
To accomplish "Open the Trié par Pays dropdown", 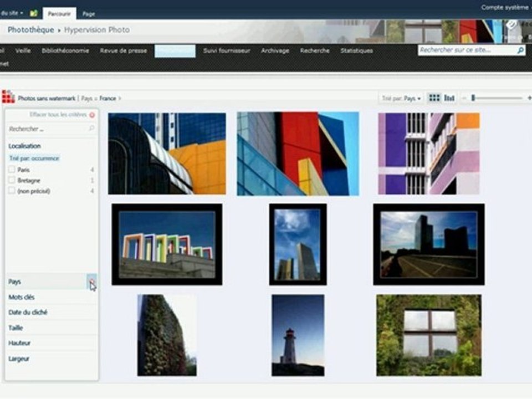I will click(401, 99).
